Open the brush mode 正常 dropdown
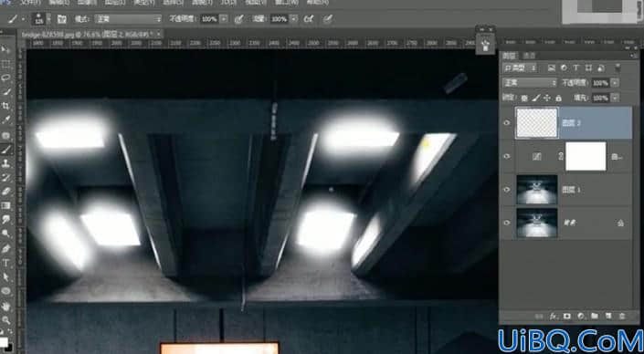Image resolution: width=644 pixels, height=354 pixels. pyautogui.click(x=129, y=19)
